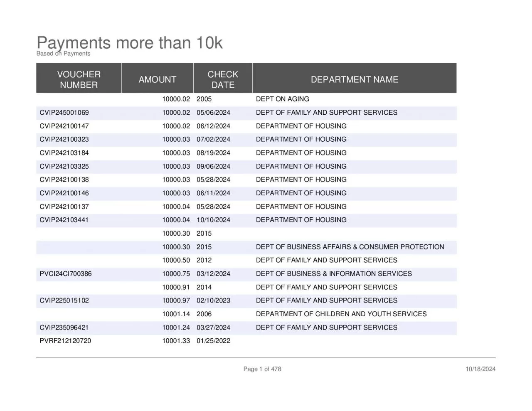
Task: Select voucher CVIP235096421
Action: [64, 327]
